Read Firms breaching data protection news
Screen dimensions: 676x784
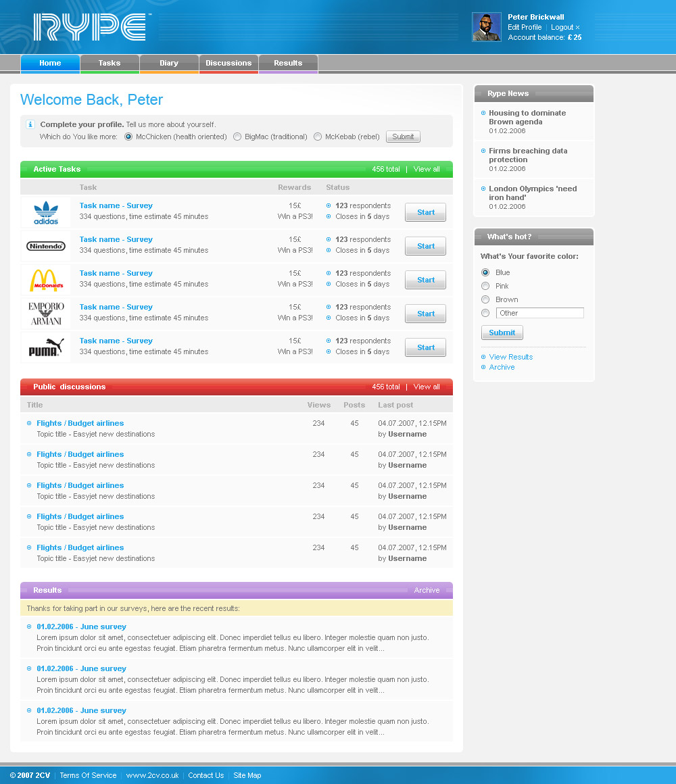pyautogui.click(x=528, y=155)
